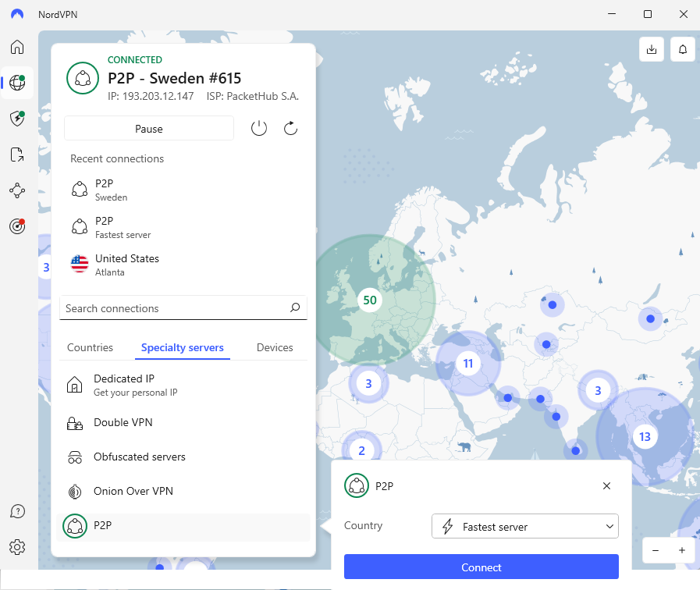Disconnect using the power icon
Image resolution: width=700 pixels, height=590 pixels.
(259, 129)
